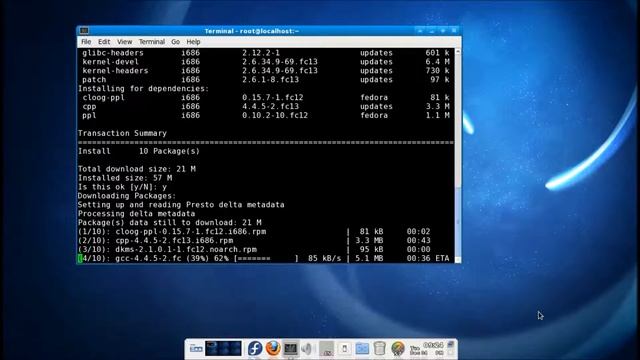This screenshot has width=640, height=360.
Task: Click the scrollbar down arrow in Terminal
Action: click(458, 260)
